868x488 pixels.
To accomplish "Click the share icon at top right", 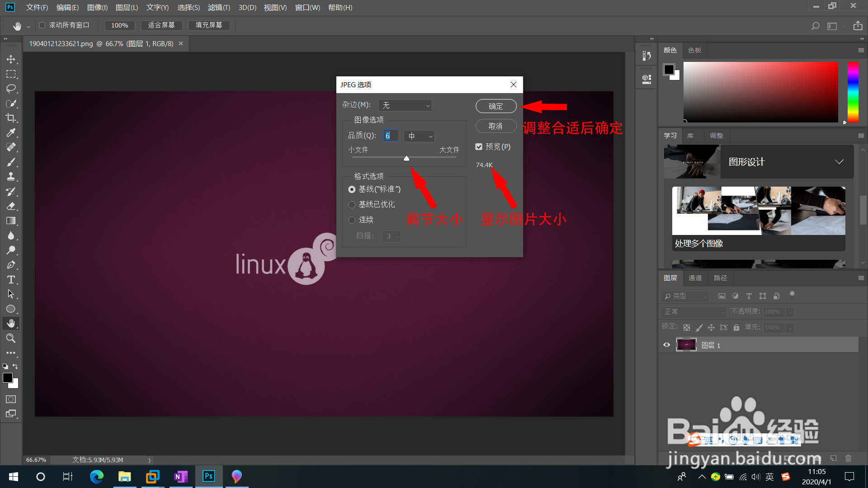I will [x=858, y=25].
